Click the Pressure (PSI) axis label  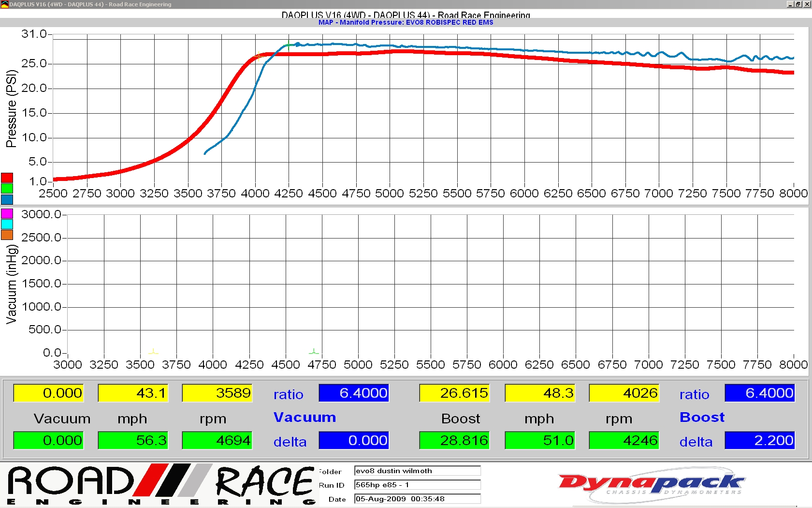11,108
